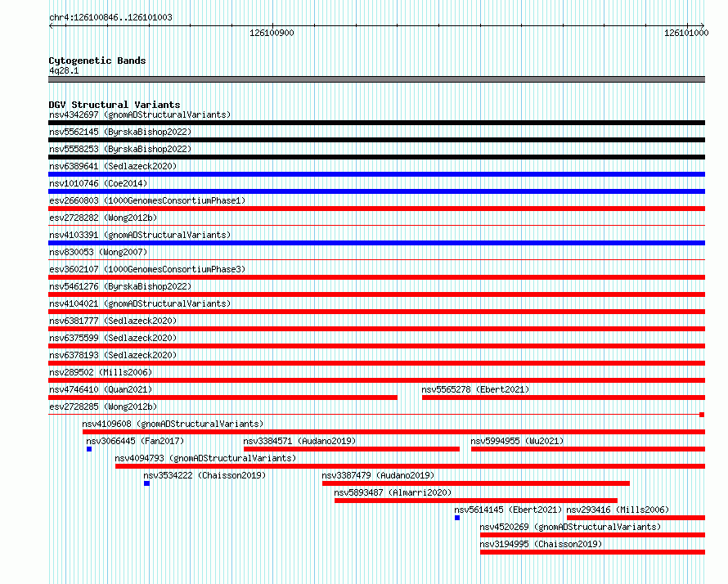Click the DGV Structural Variants track title
Viewport: 728px width, 584px height.
tap(115, 105)
